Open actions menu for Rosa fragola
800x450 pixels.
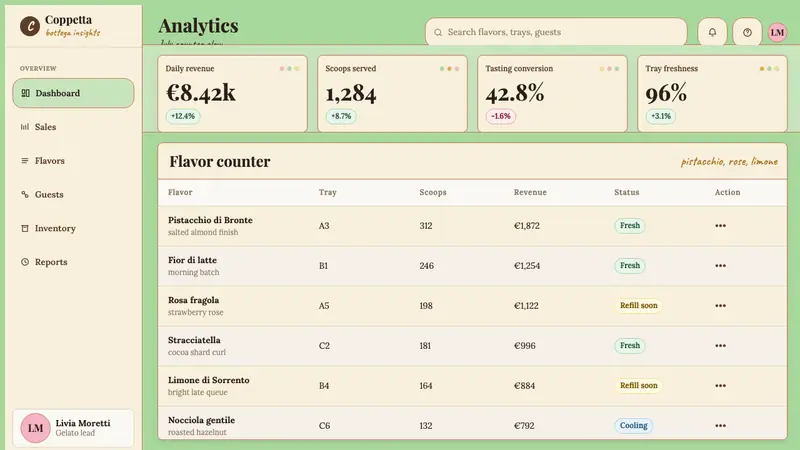coord(720,306)
